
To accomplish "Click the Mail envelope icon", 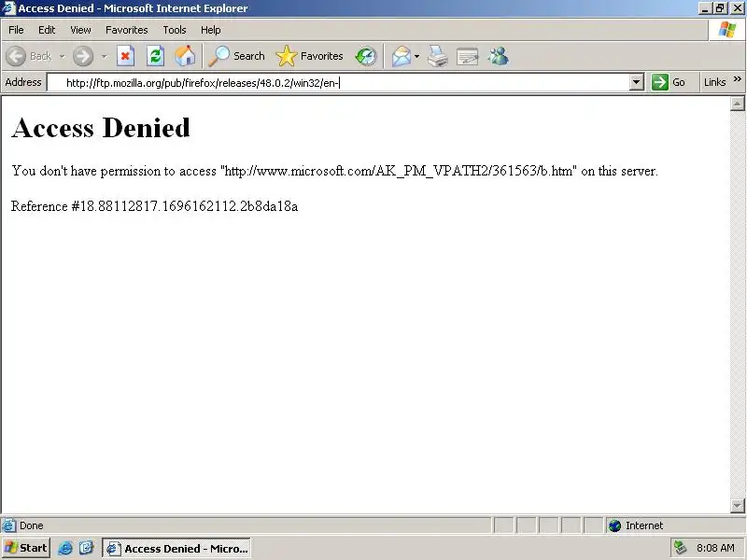I will [x=402, y=56].
